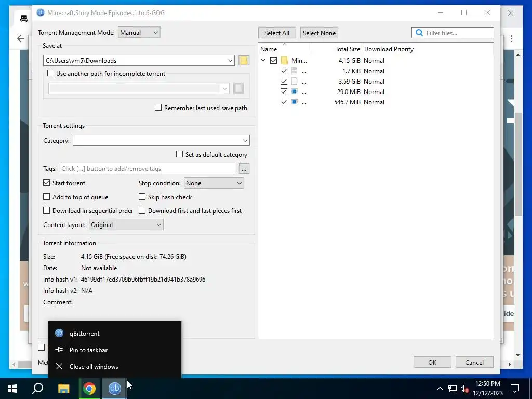Click the magnifier icon in the Filter files box
This screenshot has height=399, width=532.
pos(419,33)
